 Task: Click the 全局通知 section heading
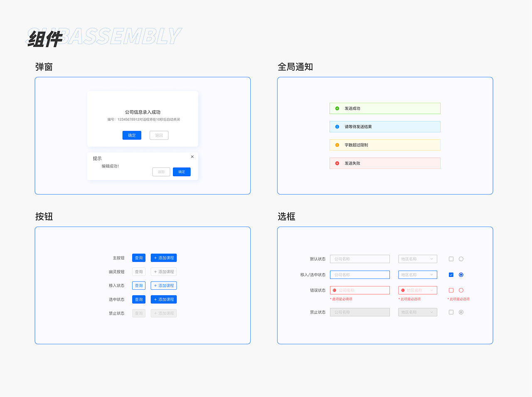[295, 67]
